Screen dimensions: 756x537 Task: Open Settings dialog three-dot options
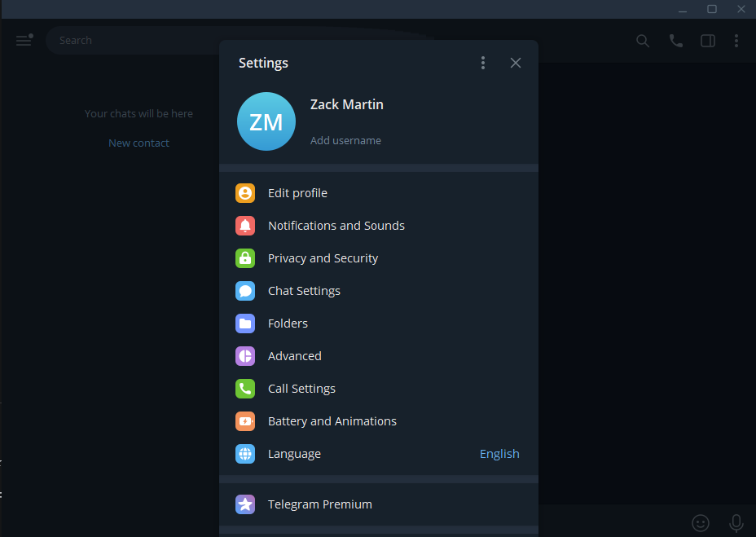pos(482,63)
